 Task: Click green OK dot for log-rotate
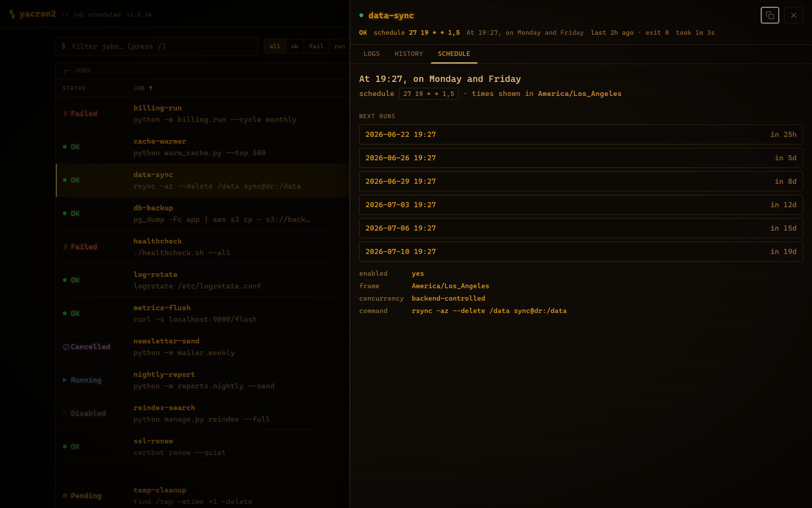[x=65, y=280]
